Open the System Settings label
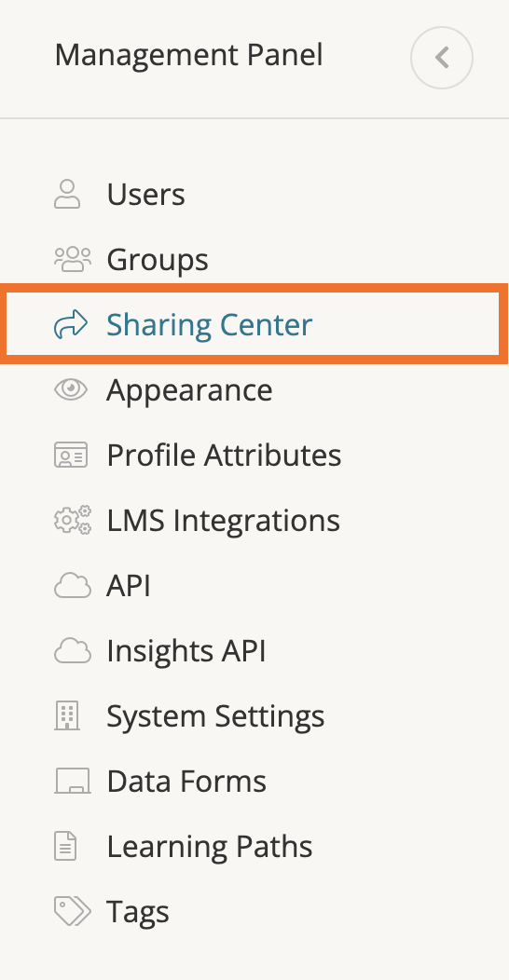Screen dimensions: 509x980 (x=215, y=717)
